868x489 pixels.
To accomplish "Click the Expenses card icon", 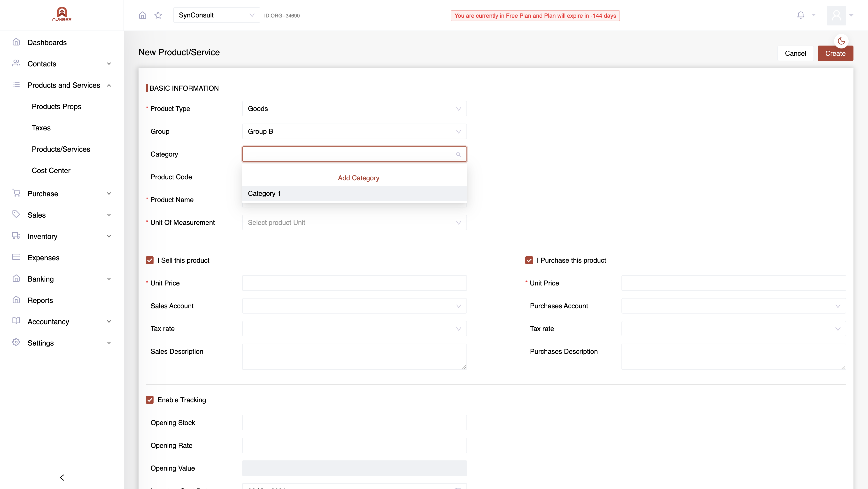I will 16,257.
